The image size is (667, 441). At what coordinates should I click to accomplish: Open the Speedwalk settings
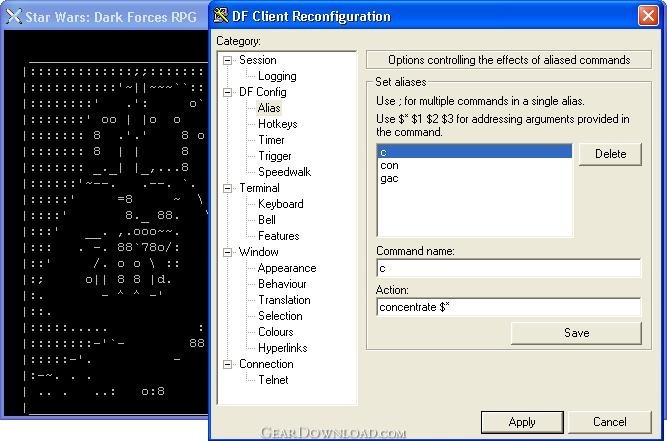pyautogui.click(x=284, y=172)
